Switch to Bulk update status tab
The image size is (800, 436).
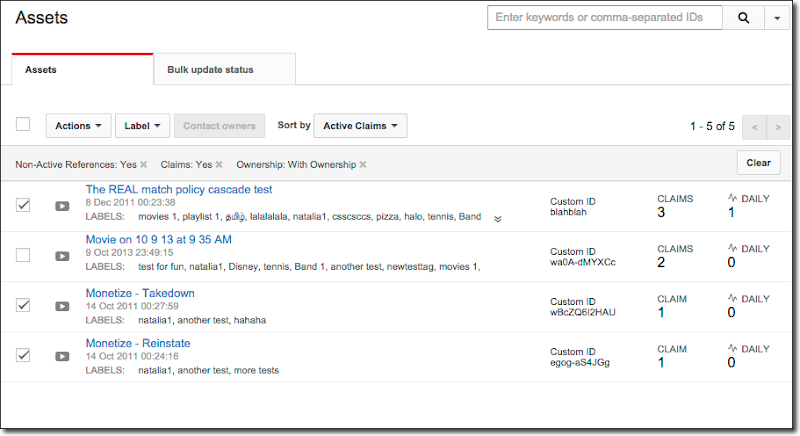click(224, 70)
